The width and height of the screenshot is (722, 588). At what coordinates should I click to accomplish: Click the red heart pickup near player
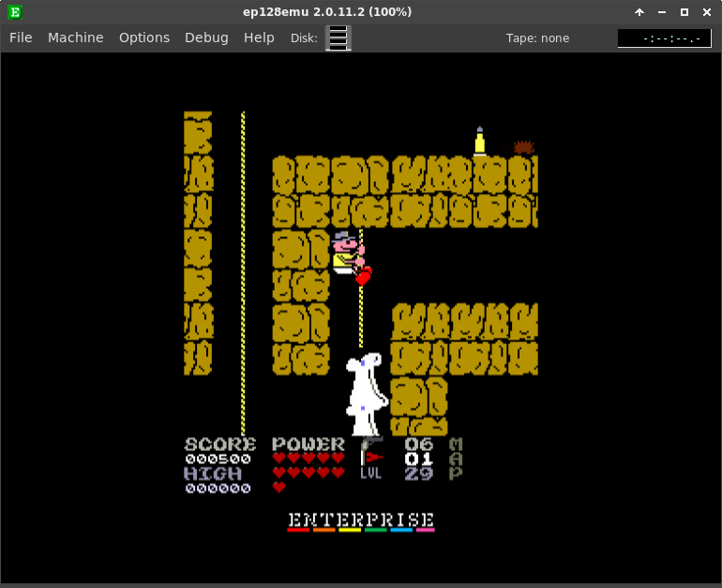pos(363,277)
